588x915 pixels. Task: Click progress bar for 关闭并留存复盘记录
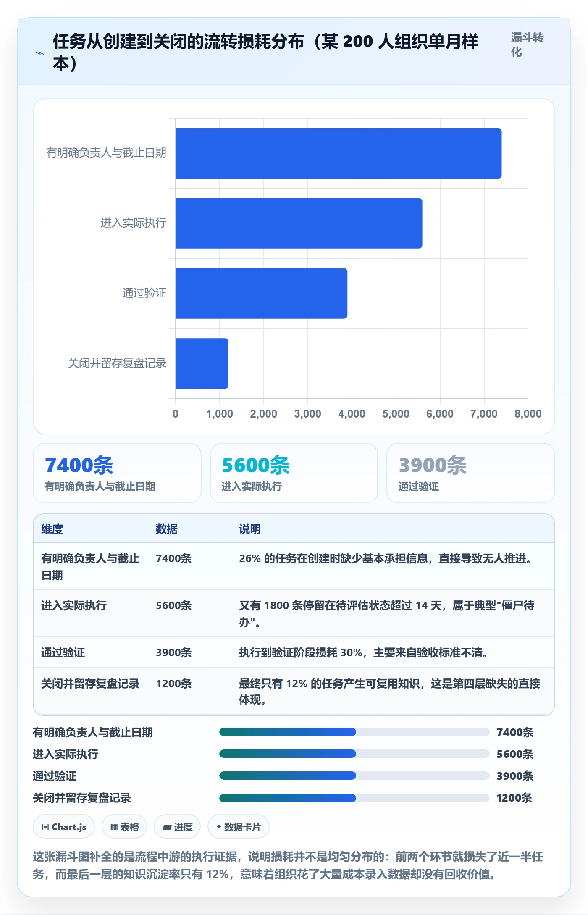(354, 798)
